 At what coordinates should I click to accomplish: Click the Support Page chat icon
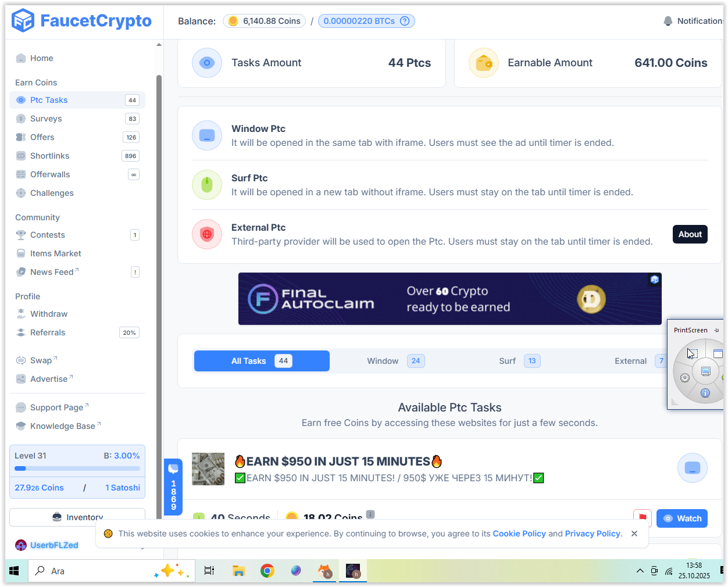click(21, 407)
